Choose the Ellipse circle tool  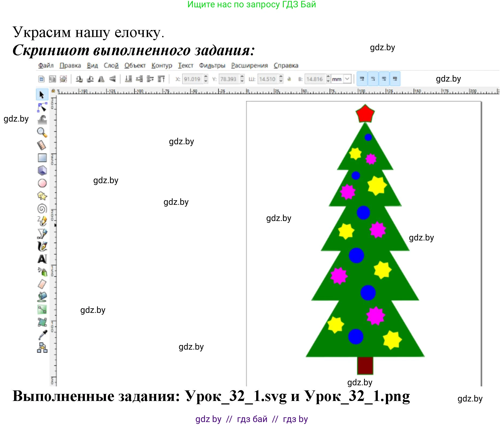pos(42,183)
